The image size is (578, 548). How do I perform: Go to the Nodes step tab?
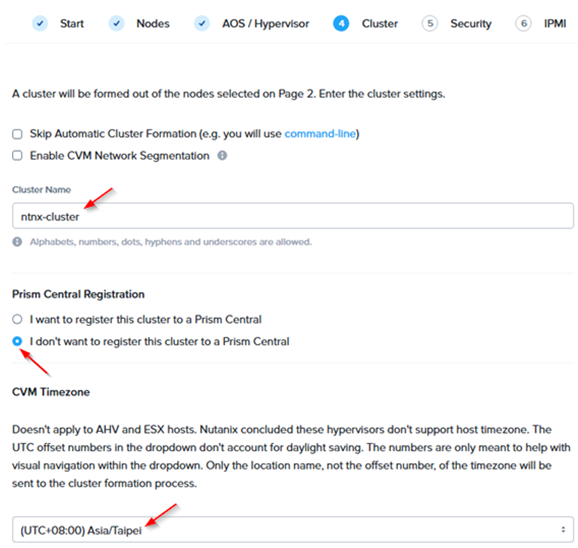(x=153, y=24)
